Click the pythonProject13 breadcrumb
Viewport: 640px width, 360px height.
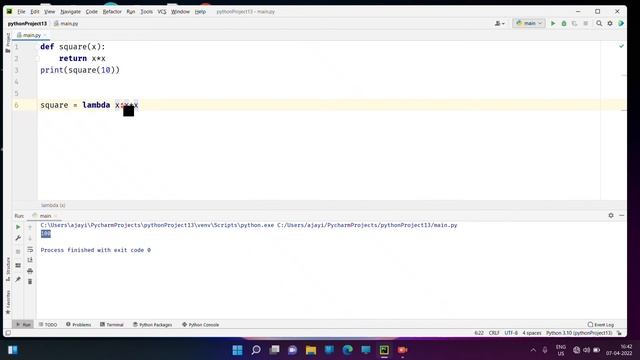coord(27,24)
